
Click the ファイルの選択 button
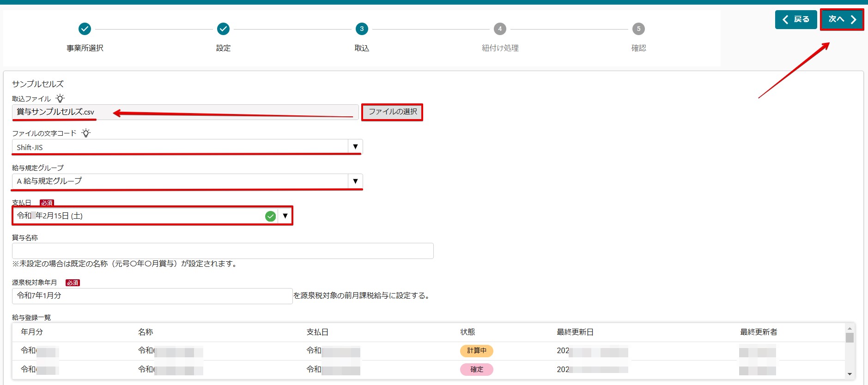392,112
